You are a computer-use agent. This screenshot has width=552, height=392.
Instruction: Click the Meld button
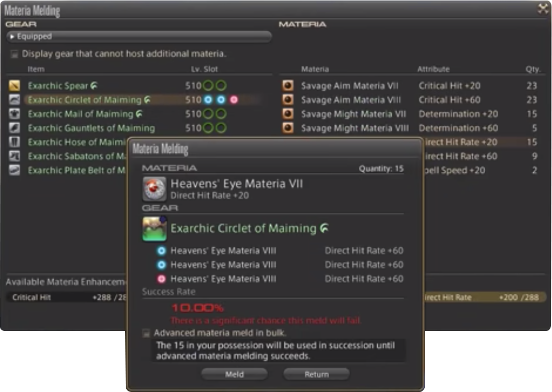234,374
